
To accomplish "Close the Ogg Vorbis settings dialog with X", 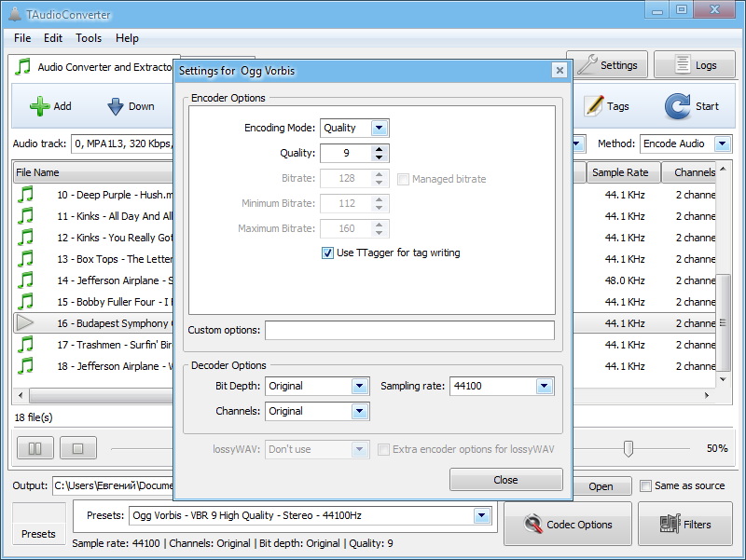I will point(560,71).
